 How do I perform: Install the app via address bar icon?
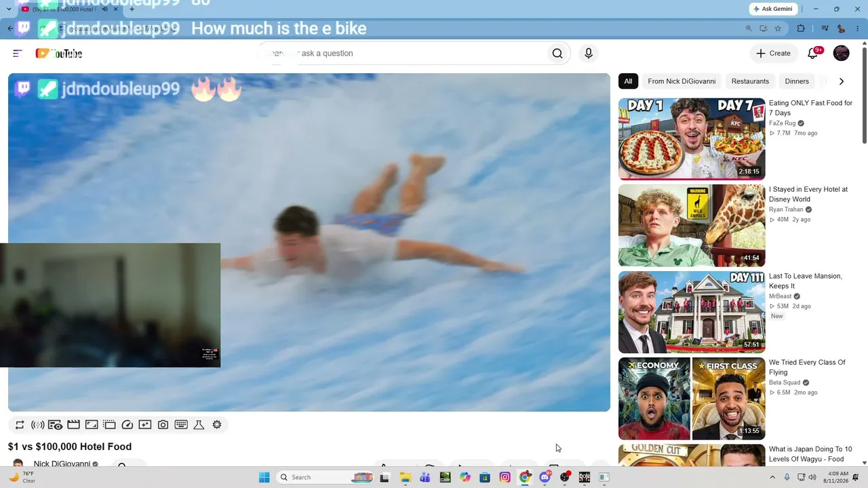[x=764, y=28]
